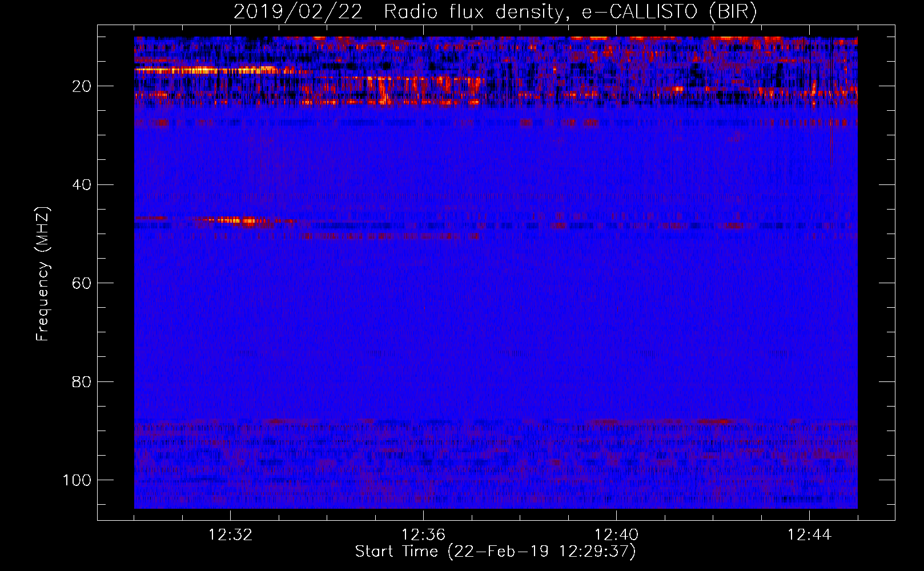Click the "Frequency (MHZ)" axis label
This screenshot has height=571, width=924.
point(43,274)
